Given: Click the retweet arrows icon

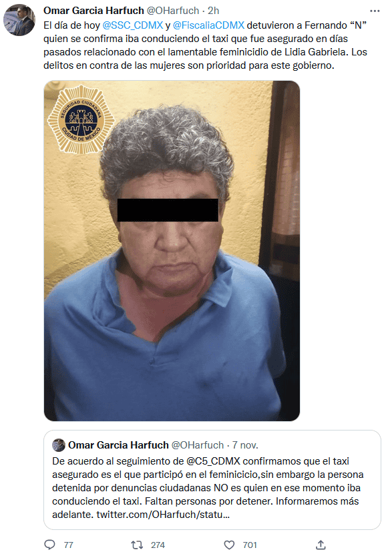Looking at the screenshot, I should point(137,545).
